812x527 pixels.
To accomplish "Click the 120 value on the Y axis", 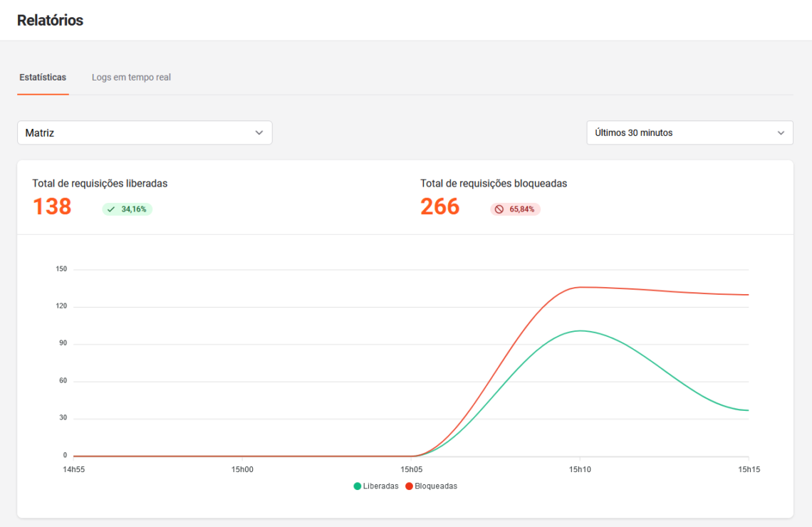I will pyautogui.click(x=62, y=306).
